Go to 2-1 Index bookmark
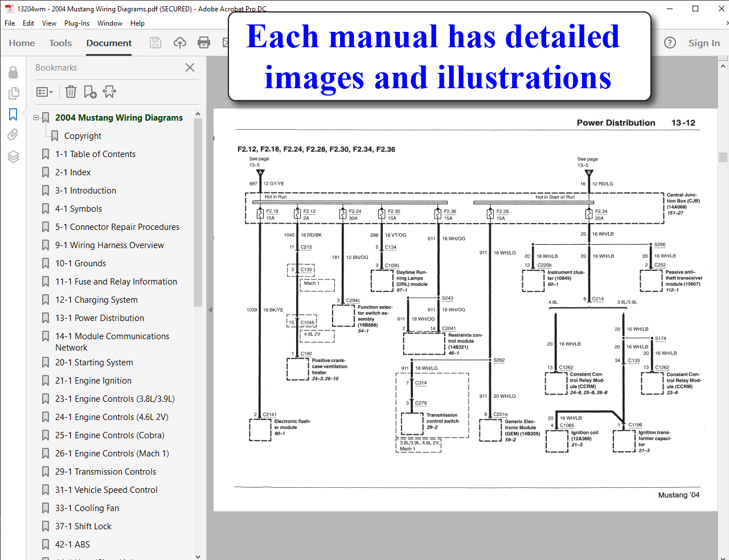 click(73, 172)
